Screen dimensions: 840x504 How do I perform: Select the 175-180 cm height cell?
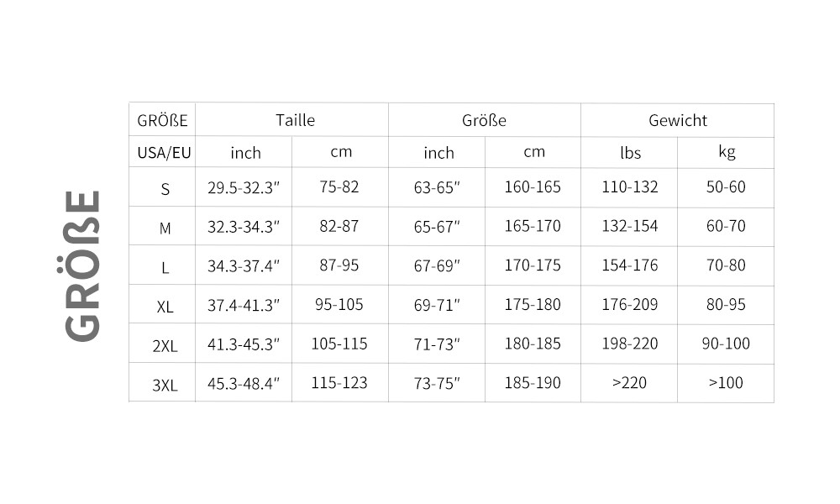coord(533,304)
